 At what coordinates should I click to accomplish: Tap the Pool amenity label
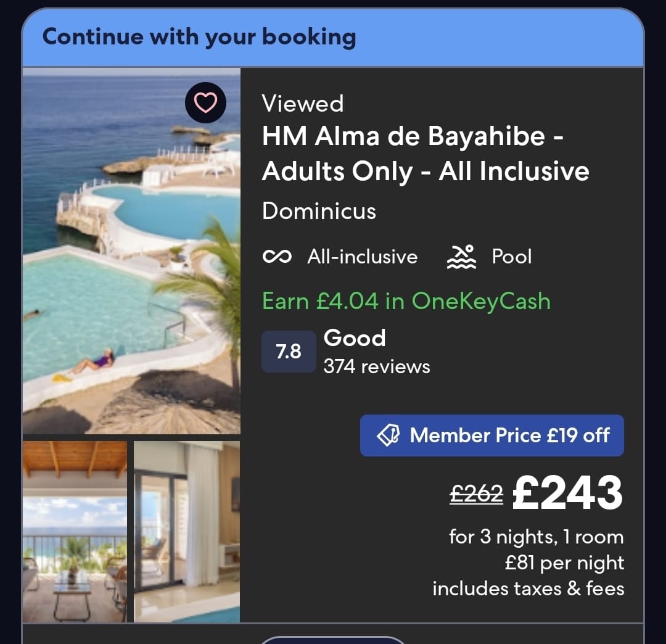pyautogui.click(x=512, y=257)
